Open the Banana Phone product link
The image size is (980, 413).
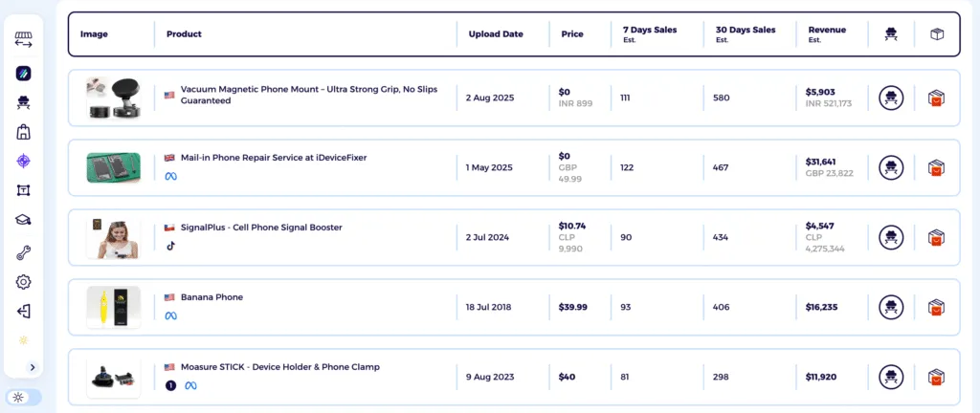tap(212, 297)
